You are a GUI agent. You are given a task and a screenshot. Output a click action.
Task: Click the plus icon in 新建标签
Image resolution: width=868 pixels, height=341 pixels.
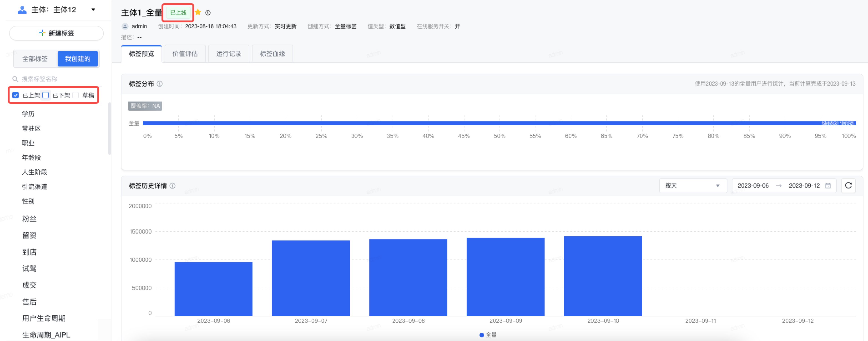pyautogui.click(x=42, y=33)
